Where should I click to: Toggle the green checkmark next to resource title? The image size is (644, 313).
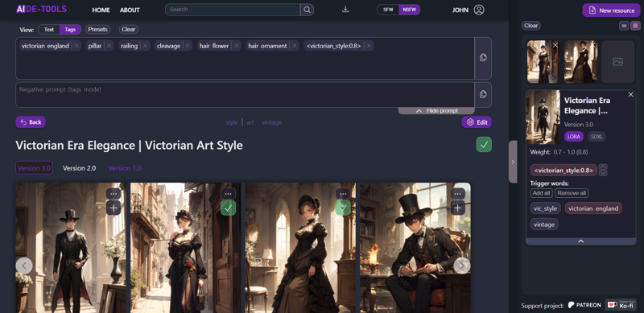(x=484, y=145)
